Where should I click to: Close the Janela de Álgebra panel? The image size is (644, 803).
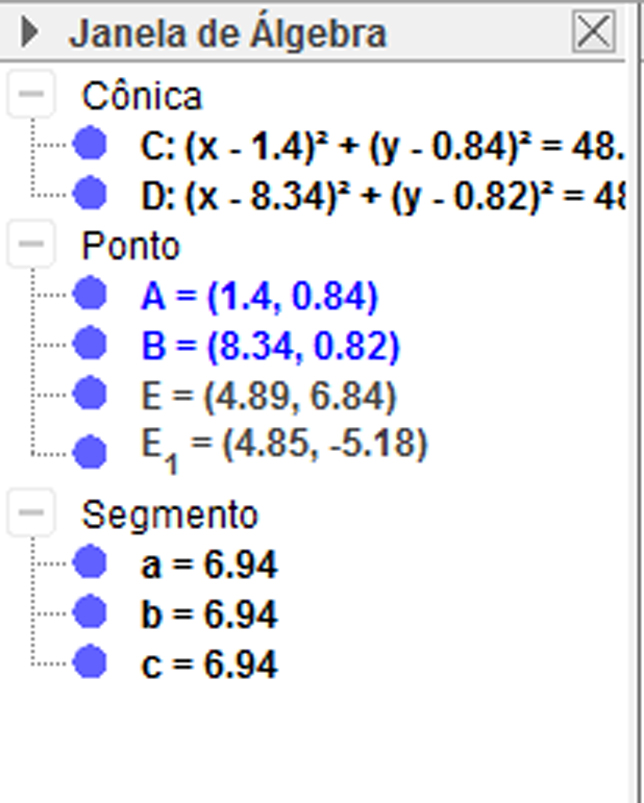(594, 31)
